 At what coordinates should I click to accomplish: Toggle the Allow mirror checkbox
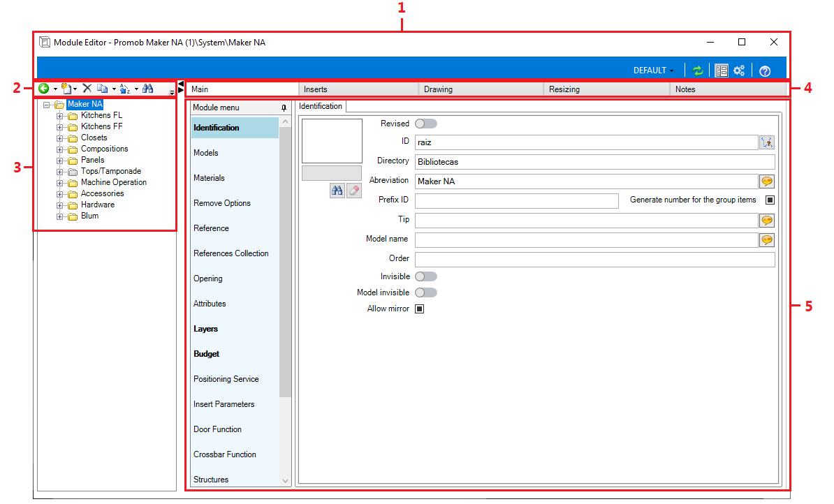(420, 309)
